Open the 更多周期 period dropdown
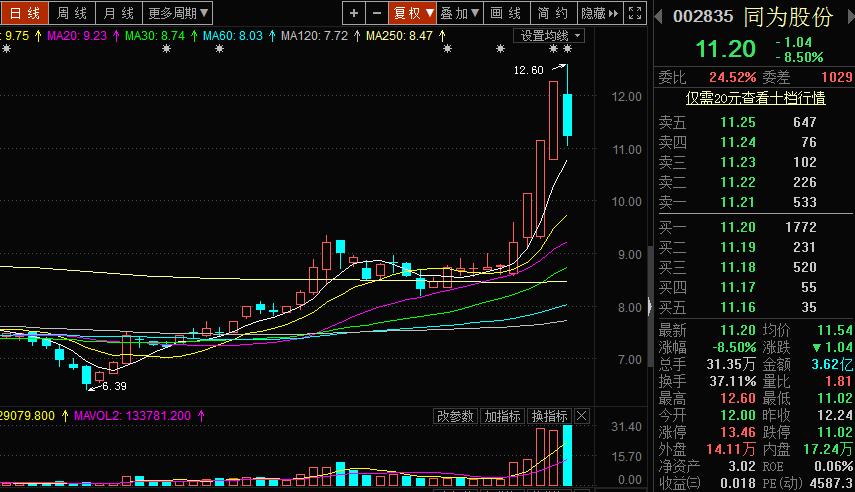855x492 pixels. (177, 13)
